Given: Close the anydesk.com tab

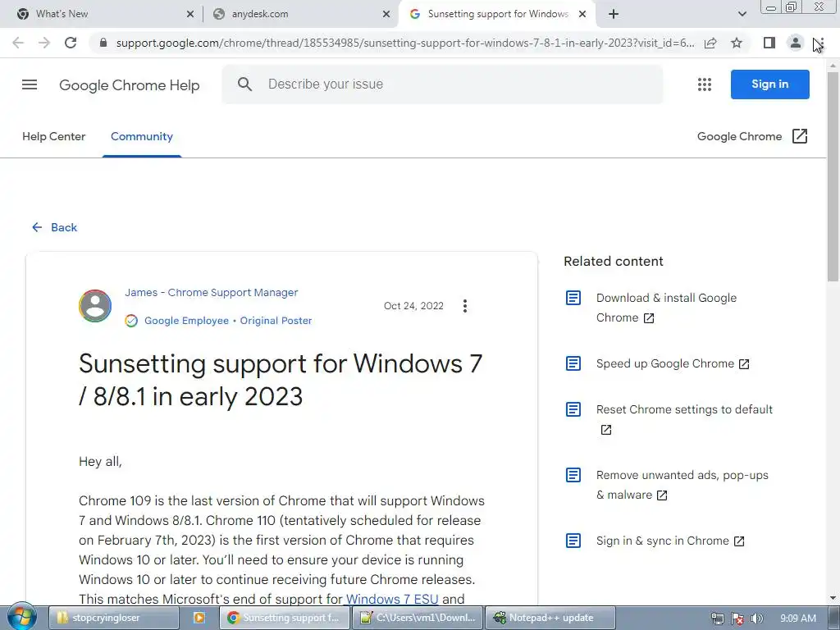Looking at the screenshot, I should click(386, 15).
